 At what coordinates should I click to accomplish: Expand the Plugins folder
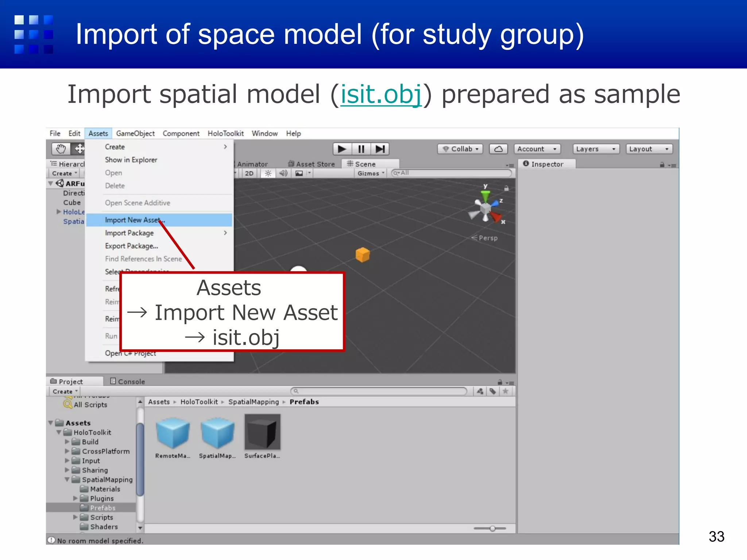coord(75,498)
